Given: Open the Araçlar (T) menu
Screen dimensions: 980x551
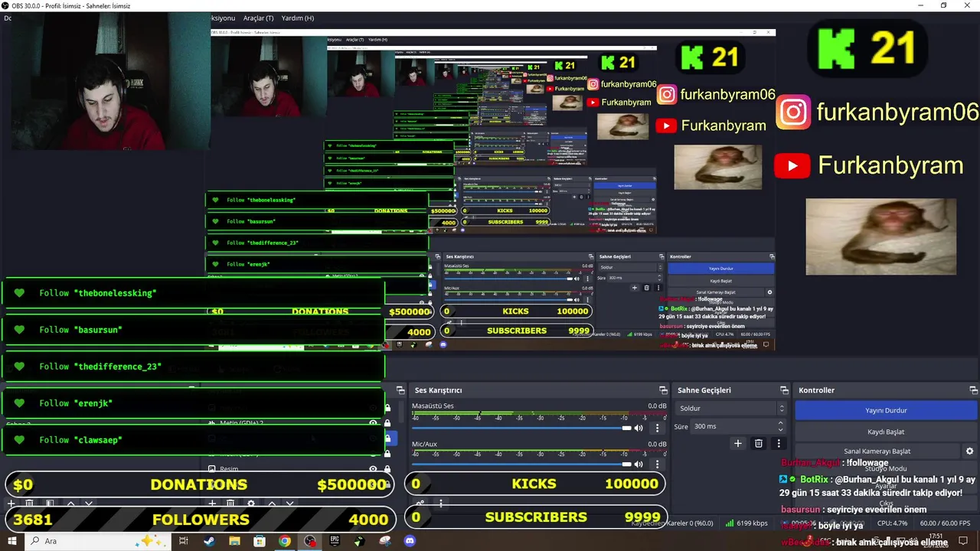Looking at the screenshot, I should 258,18.
